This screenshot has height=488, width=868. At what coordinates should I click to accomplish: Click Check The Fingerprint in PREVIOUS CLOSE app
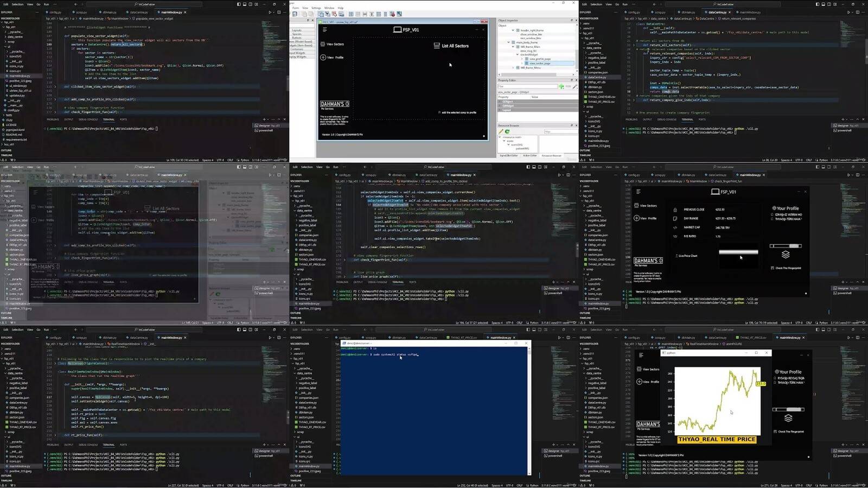coord(786,268)
